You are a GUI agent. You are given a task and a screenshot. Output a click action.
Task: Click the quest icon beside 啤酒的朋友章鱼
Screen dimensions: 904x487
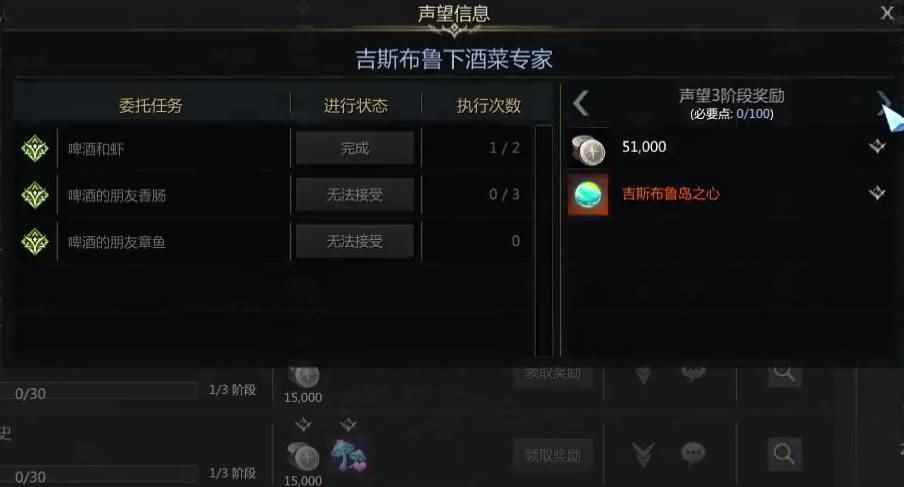[35, 241]
